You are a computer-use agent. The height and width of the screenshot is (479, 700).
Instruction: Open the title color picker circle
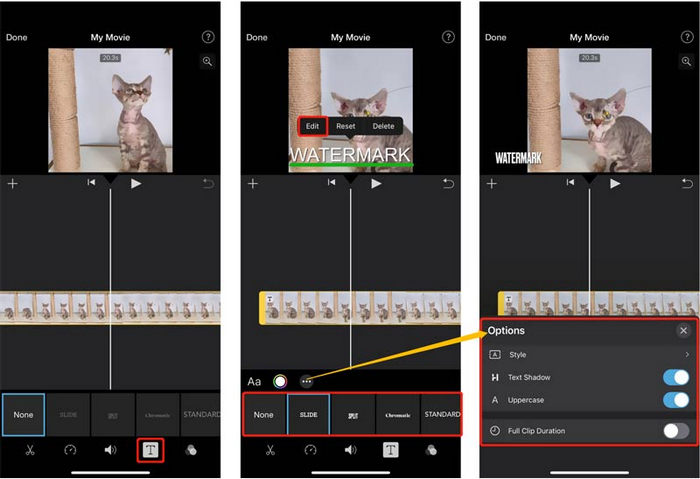(280, 382)
